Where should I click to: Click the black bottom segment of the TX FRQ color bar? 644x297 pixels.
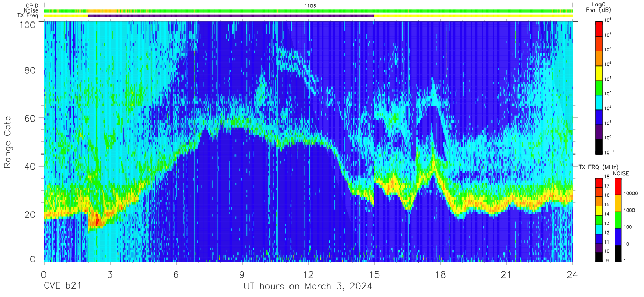tap(599, 256)
